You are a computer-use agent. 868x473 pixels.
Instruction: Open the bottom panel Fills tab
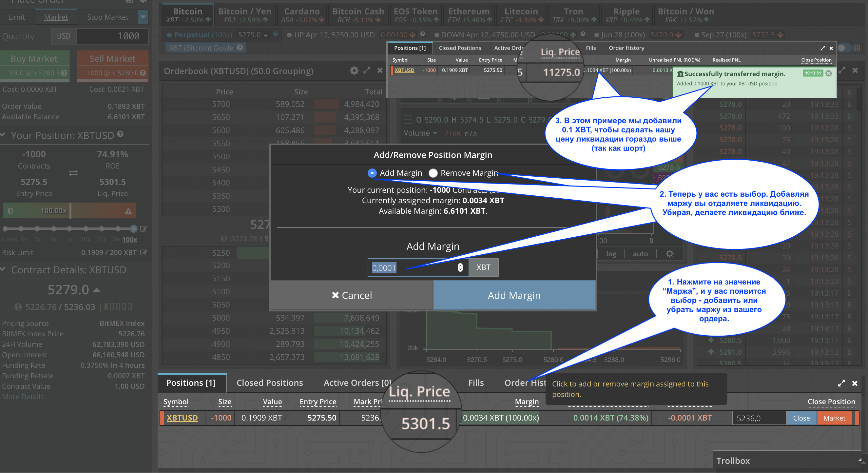(476, 383)
